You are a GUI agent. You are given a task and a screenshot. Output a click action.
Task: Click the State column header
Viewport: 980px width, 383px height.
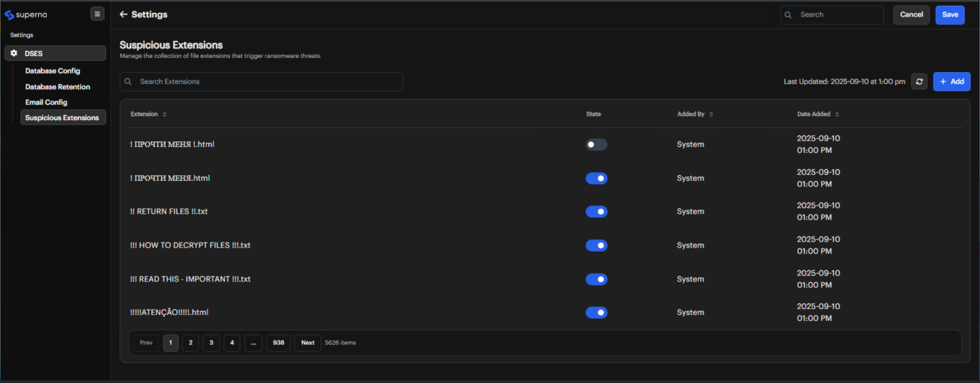pos(593,114)
